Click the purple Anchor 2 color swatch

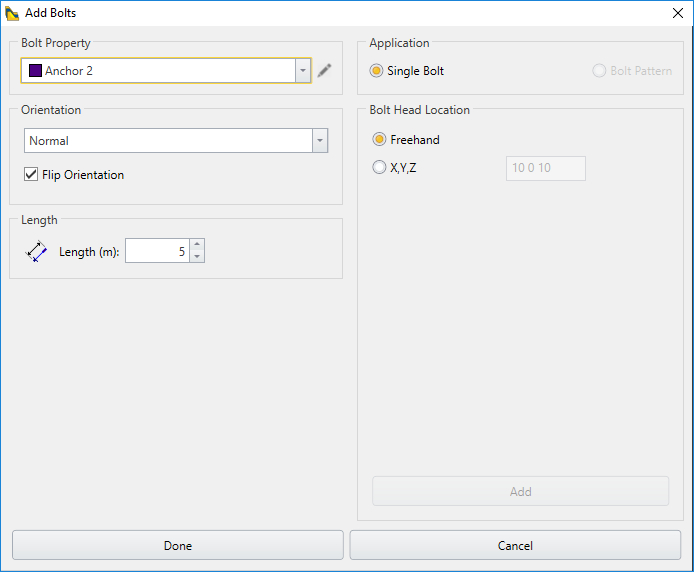tap(35, 71)
